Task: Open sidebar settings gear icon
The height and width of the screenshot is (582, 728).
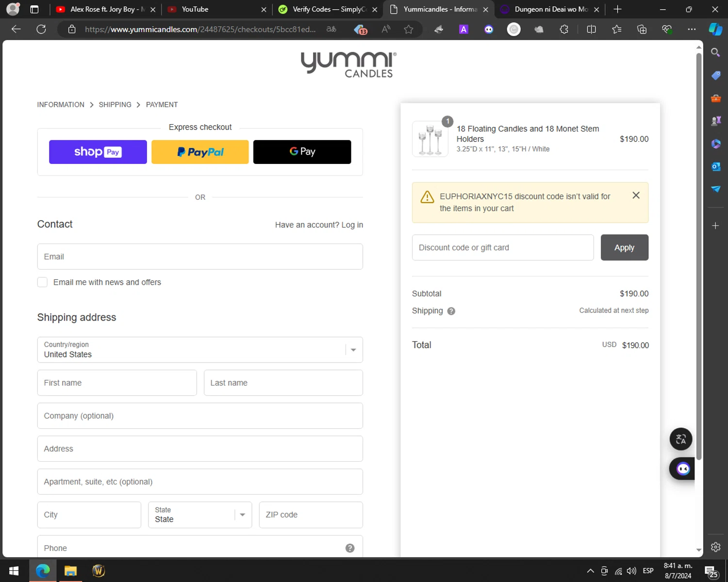Action: (x=715, y=547)
